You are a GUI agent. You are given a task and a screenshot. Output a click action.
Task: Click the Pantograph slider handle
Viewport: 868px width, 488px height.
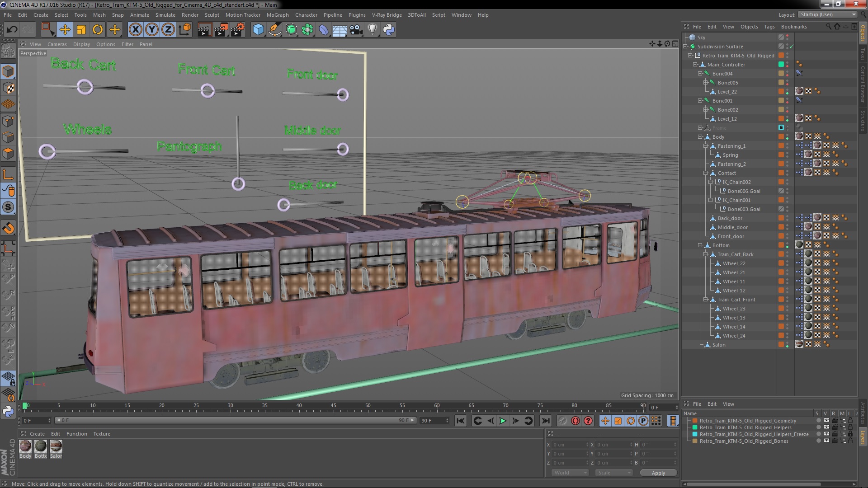click(238, 184)
